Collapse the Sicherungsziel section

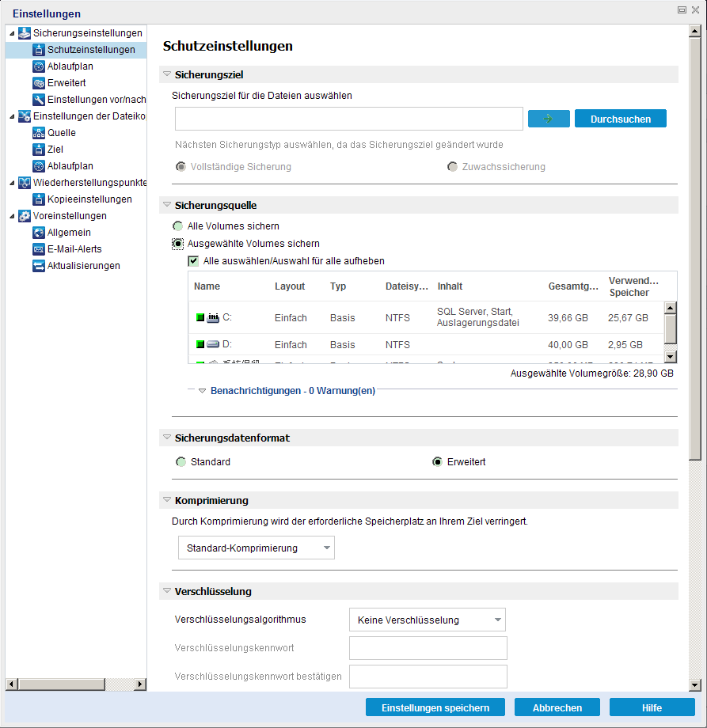[x=167, y=74]
